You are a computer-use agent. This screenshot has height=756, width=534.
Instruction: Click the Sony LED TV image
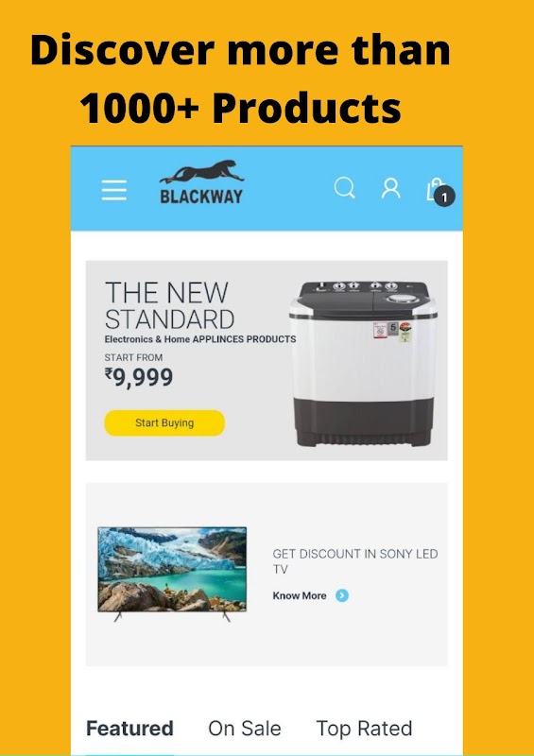(x=172, y=575)
